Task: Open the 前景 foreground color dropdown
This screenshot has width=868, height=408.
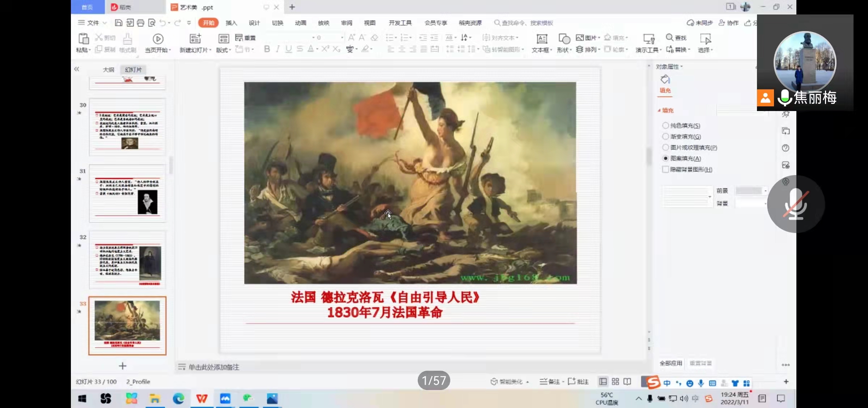Action: pos(765,191)
